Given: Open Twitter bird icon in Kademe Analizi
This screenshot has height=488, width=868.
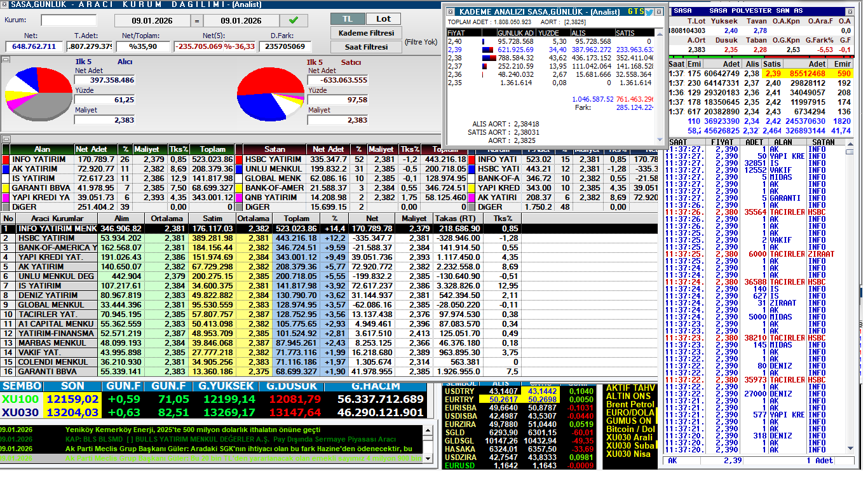Looking at the screenshot, I should tap(649, 11).
